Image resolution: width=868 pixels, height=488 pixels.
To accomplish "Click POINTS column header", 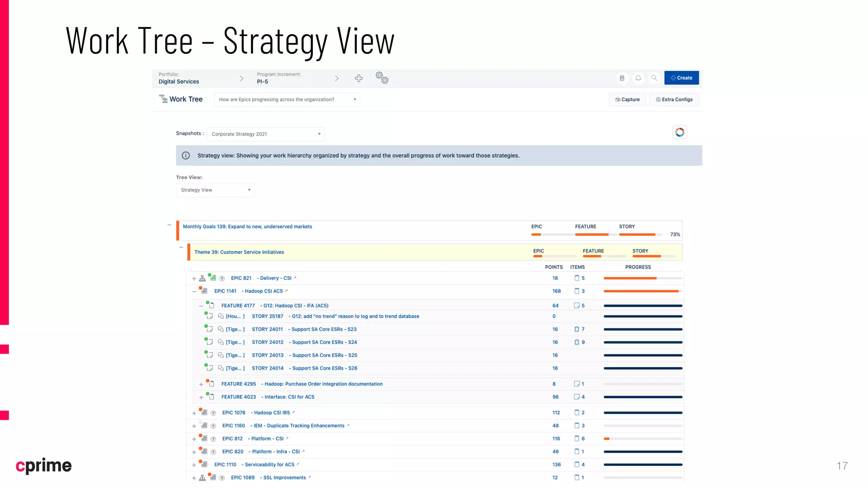I will tap(554, 267).
